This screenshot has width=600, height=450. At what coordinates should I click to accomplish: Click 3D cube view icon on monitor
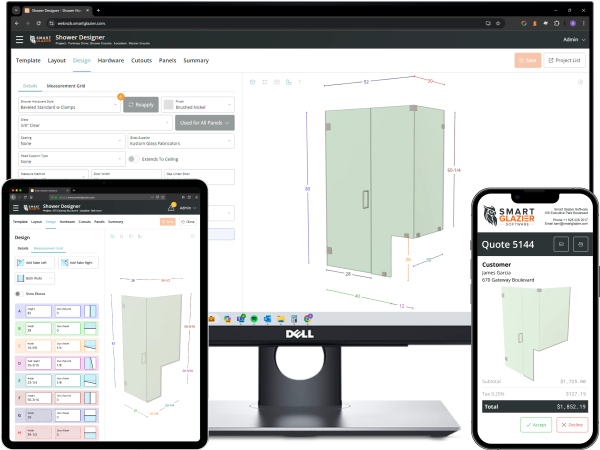pyautogui.click(x=253, y=82)
